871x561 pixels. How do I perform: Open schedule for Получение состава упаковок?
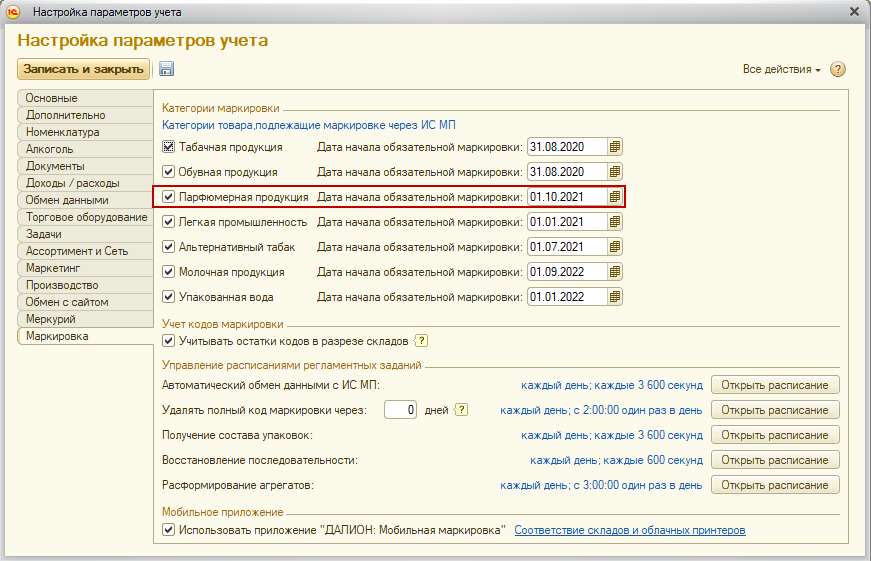[775, 435]
